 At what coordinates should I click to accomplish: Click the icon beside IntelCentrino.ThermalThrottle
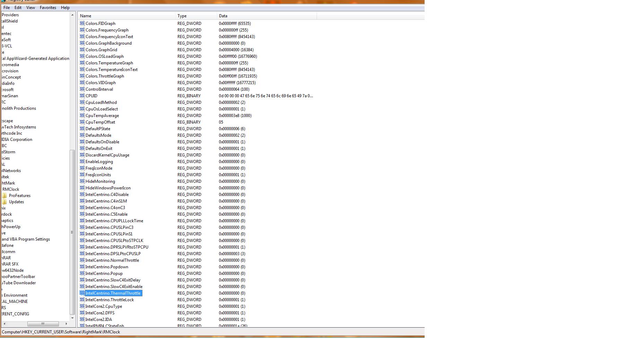82,293
